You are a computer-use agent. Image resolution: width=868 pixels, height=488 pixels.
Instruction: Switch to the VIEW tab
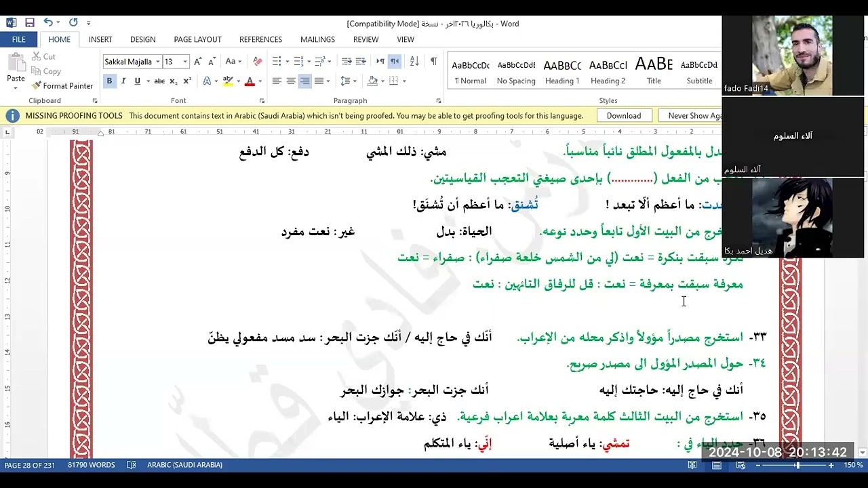click(x=406, y=39)
